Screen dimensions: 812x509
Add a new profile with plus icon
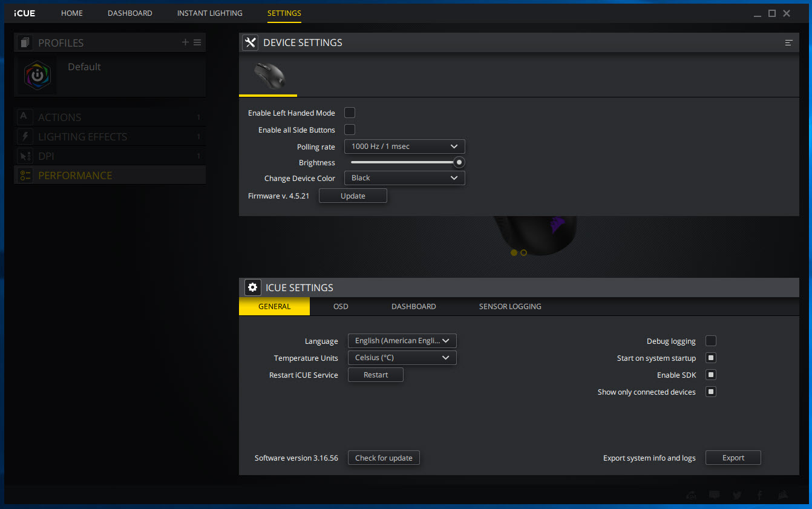185,42
